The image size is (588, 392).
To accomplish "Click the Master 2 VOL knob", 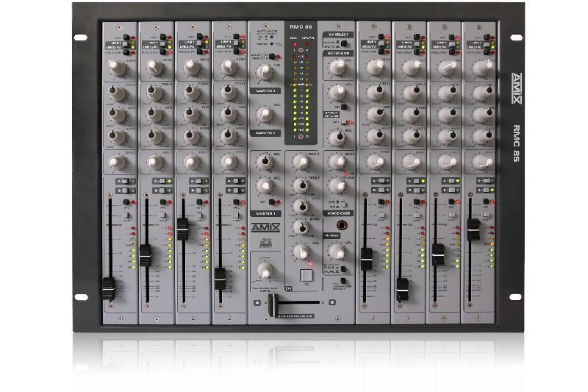I will click(x=265, y=115).
